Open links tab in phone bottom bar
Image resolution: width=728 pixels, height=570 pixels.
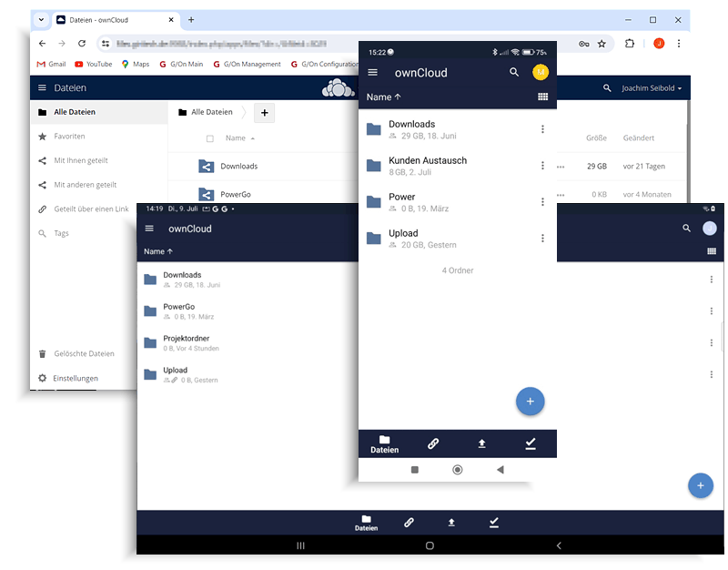tap(433, 443)
